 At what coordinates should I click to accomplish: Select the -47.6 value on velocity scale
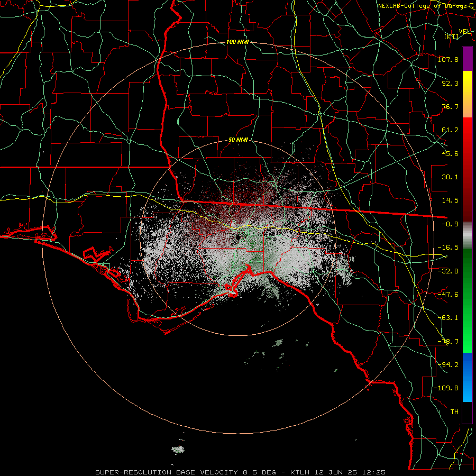click(448, 295)
